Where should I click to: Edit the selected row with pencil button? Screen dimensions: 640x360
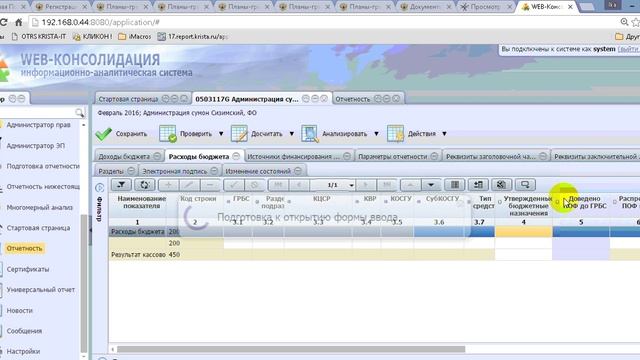tap(189, 185)
